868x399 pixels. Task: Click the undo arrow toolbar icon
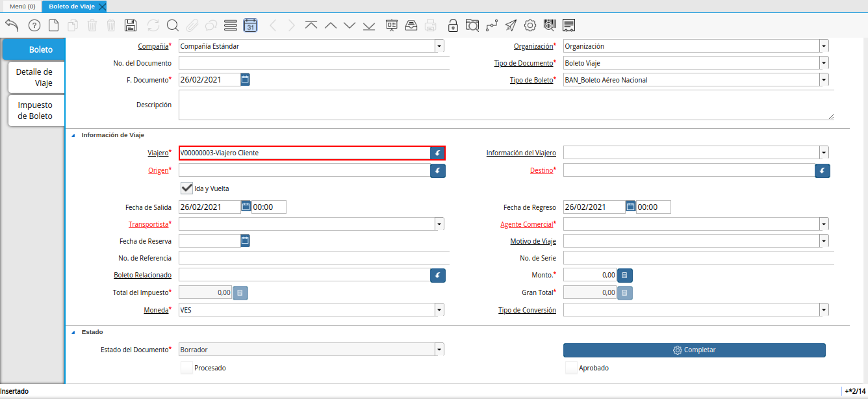[x=12, y=25]
